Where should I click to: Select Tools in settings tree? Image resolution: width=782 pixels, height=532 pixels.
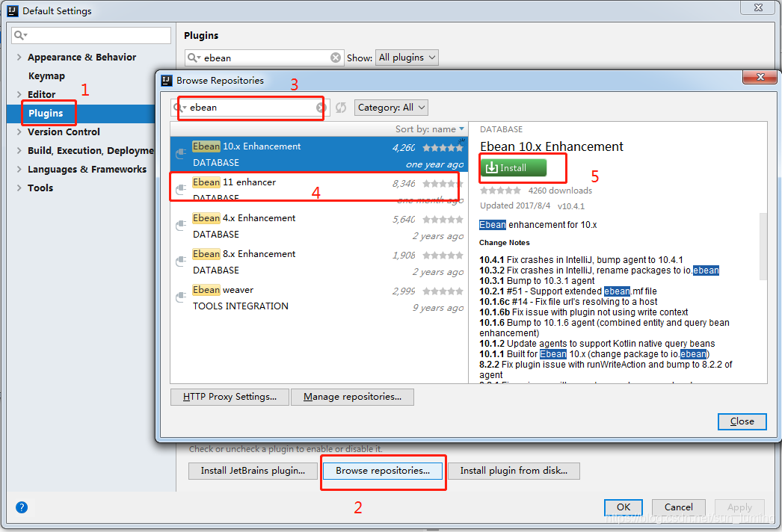coord(40,188)
